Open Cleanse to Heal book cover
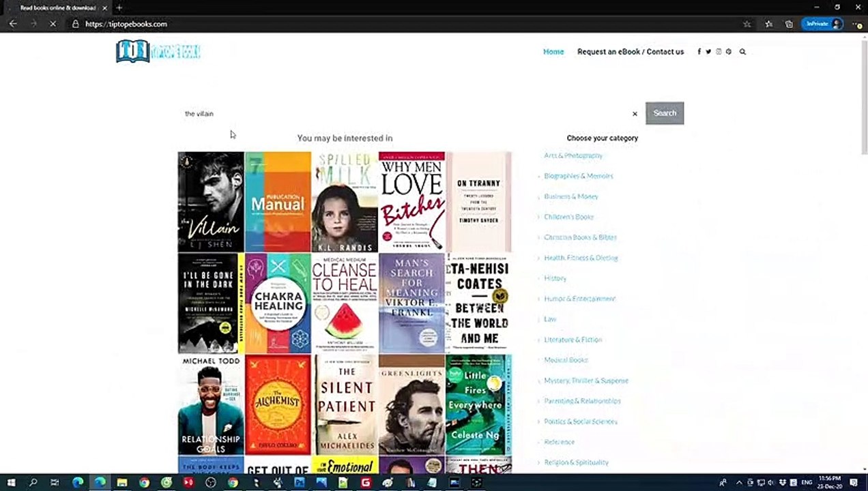 [x=345, y=303]
